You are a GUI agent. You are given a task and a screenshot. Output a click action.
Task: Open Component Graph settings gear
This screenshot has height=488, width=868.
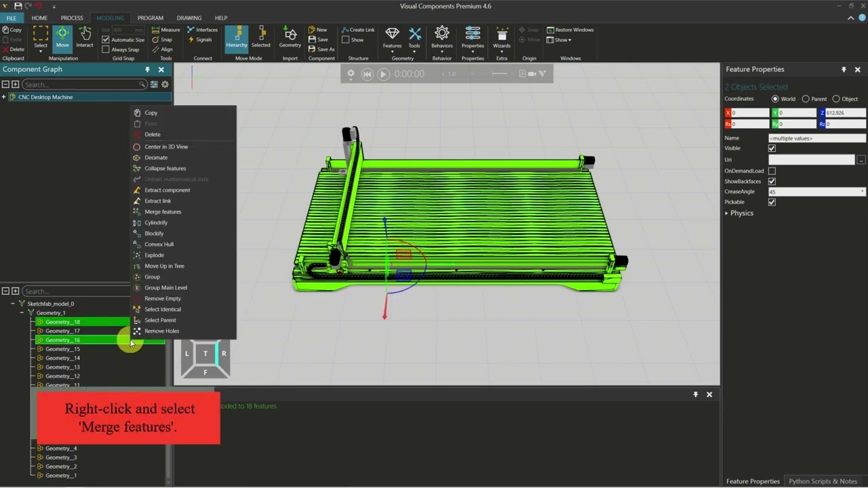[x=165, y=85]
